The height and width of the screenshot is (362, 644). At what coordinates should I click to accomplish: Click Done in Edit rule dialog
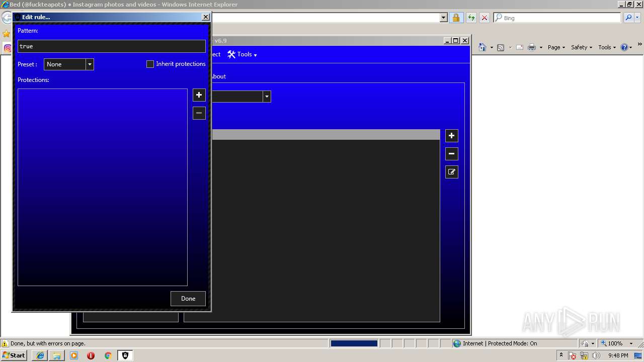tap(188, 299)
